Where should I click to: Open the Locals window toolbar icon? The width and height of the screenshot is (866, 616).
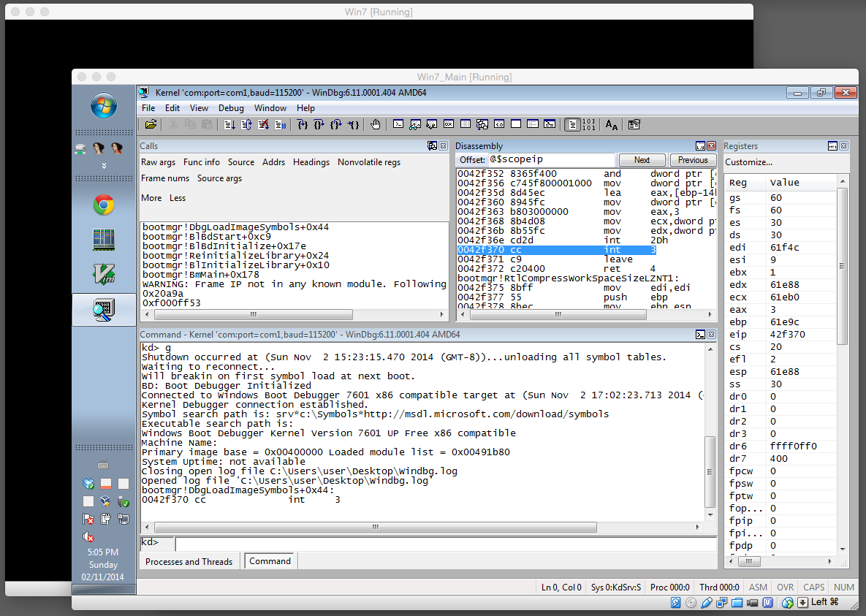tap(431, 124)
